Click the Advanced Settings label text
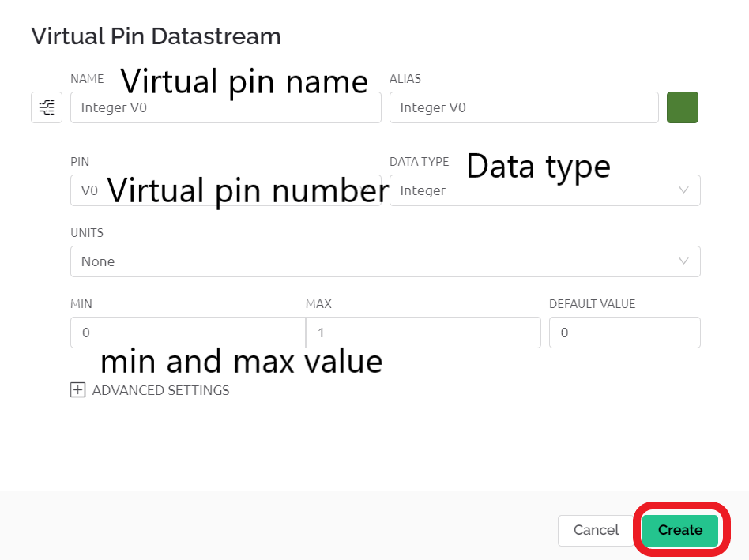 pos(160,389)
